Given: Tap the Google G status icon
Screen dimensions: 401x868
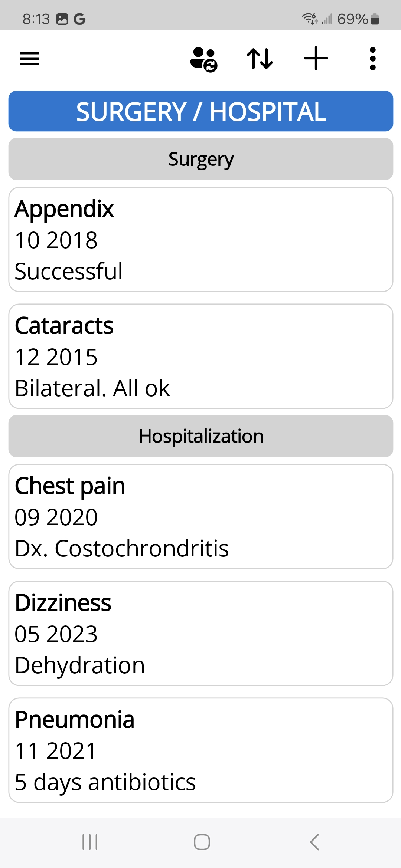Looking at the screenshot, I should pyautogui.click(x=79, y=19).
